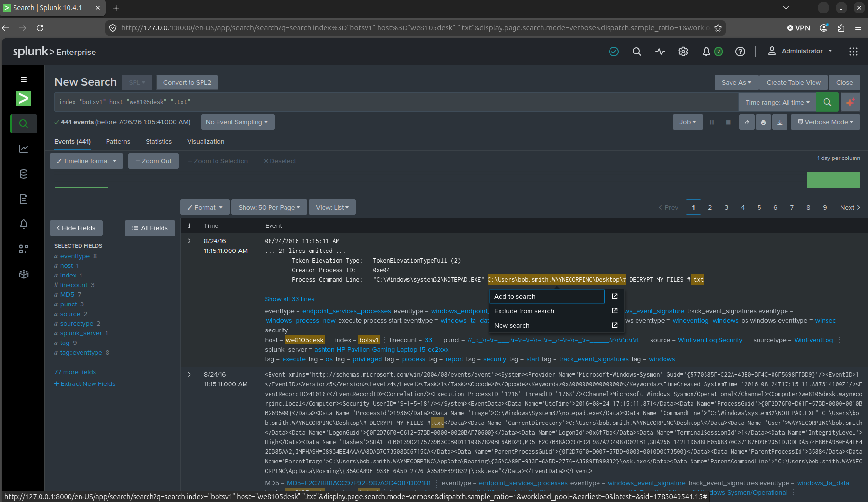Open the browser extensions puzzle icon
Screen dimensions: 868x502
coord(841,28)
